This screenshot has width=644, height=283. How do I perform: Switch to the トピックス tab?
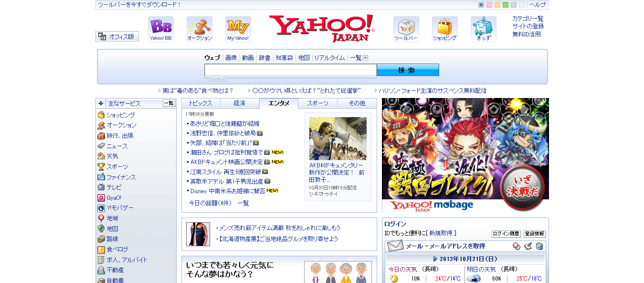click(201, 103)
